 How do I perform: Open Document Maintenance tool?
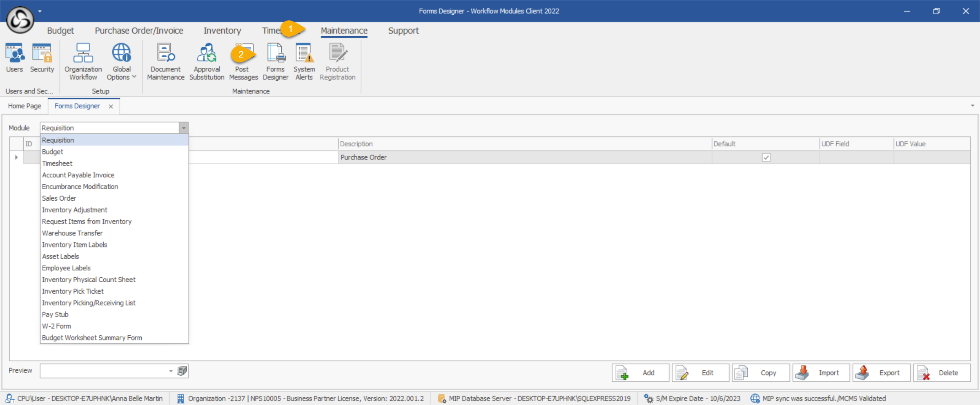tap(165, 62)
